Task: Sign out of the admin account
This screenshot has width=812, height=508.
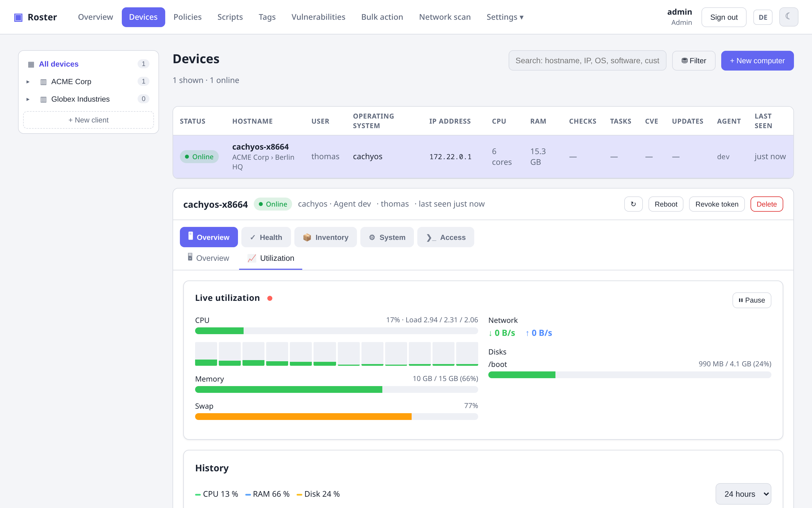Action: click(x=724, y=17)
